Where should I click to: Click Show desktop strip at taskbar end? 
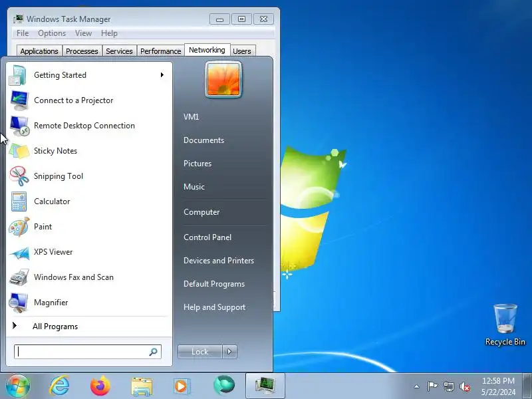click(x=527, y=386)
